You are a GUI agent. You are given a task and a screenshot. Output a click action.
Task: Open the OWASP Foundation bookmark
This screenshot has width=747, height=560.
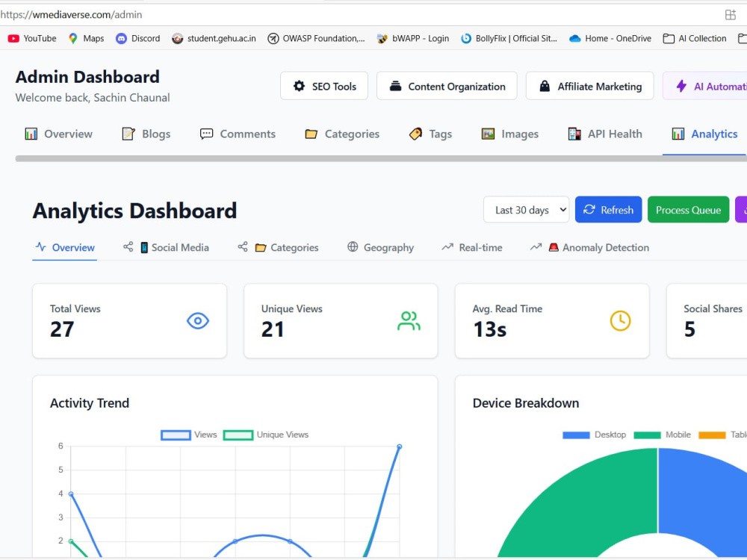(x=316, y=39)
